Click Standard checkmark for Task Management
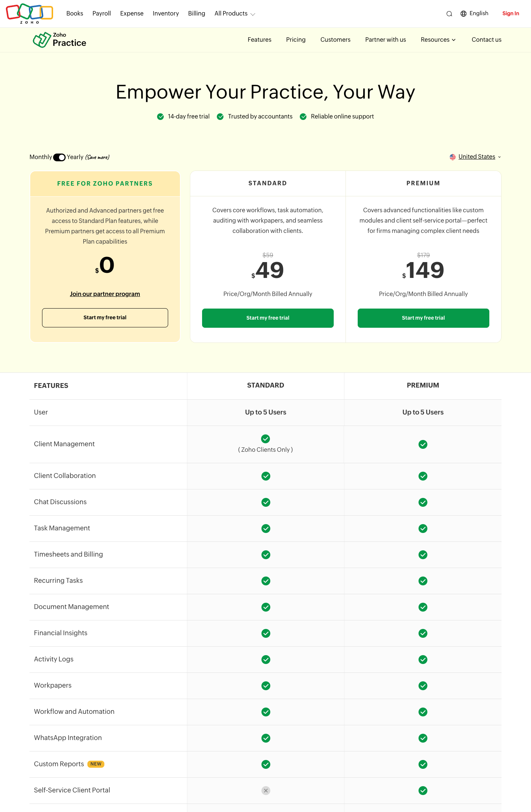This screenshot has height=812, width=531. [x=266, y=529]
